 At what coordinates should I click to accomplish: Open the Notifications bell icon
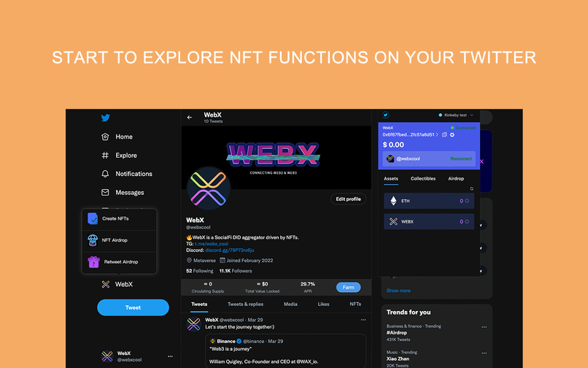[x=105, y=174]
